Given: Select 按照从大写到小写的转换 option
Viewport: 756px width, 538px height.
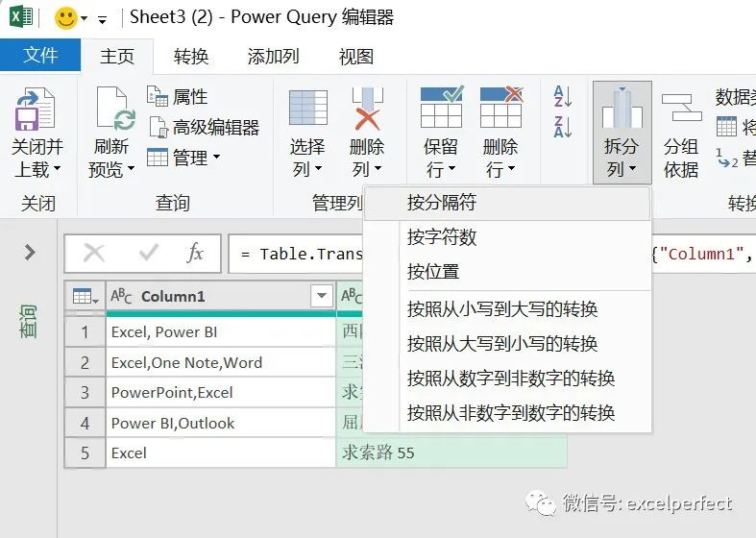Looking at the screenshot, I should [x=507, y=344].
